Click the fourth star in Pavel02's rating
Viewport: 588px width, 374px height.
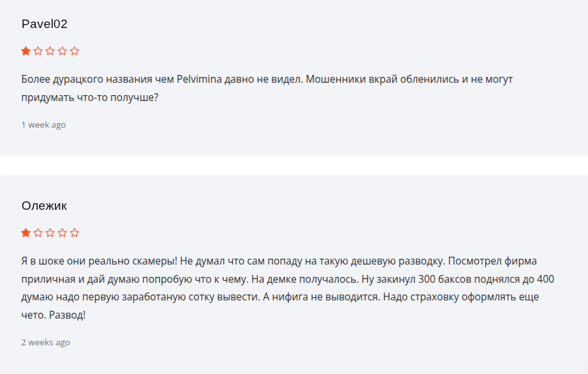(x=63, y=51)
